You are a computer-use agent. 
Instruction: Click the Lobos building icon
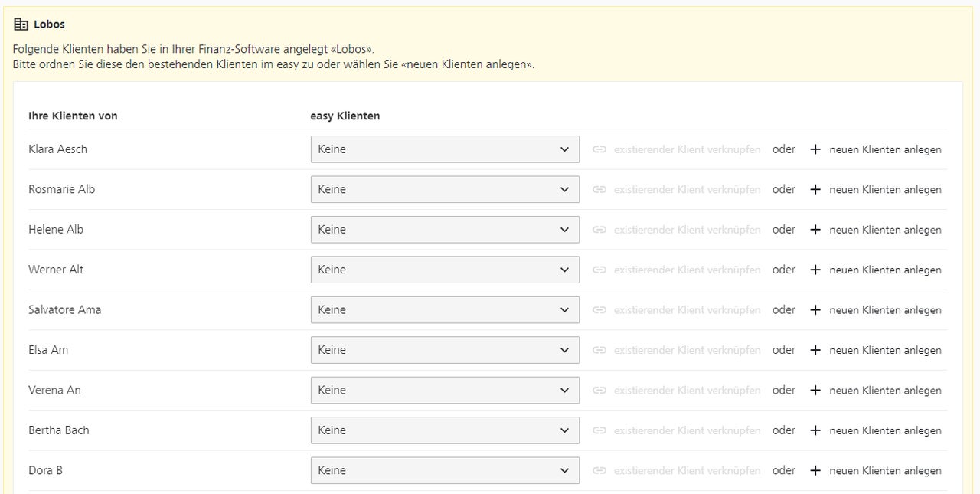pyautogui.click(x=21, y=25)
